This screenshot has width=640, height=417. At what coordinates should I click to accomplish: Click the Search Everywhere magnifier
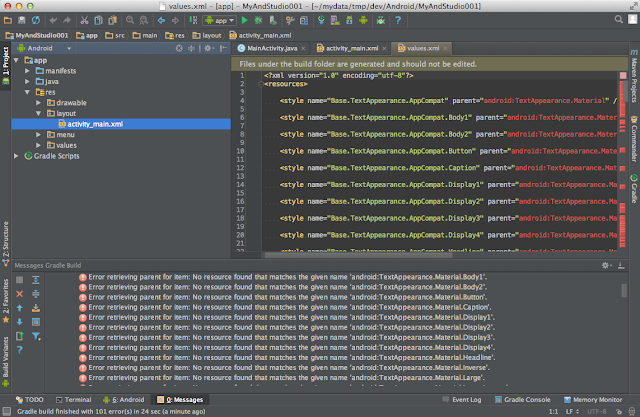click(618, 19)
